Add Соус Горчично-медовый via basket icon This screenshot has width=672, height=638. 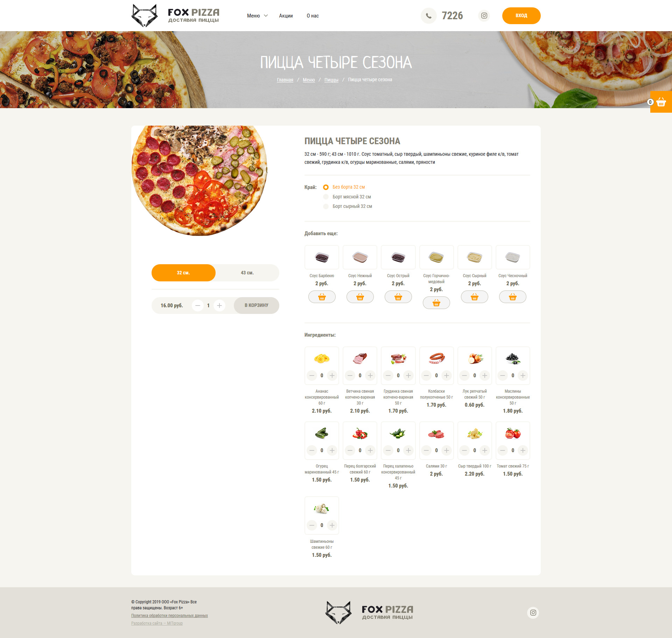pyautogui.click(x=436, y=303)
